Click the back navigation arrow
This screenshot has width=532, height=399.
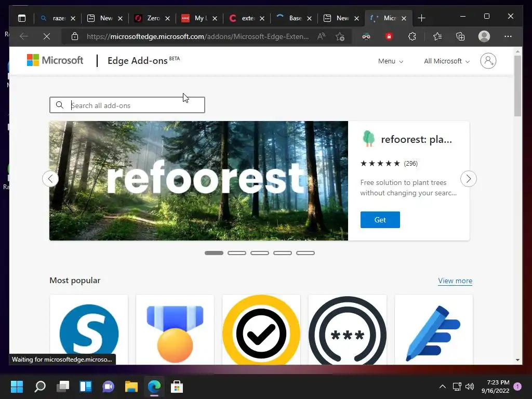point(24,36)
